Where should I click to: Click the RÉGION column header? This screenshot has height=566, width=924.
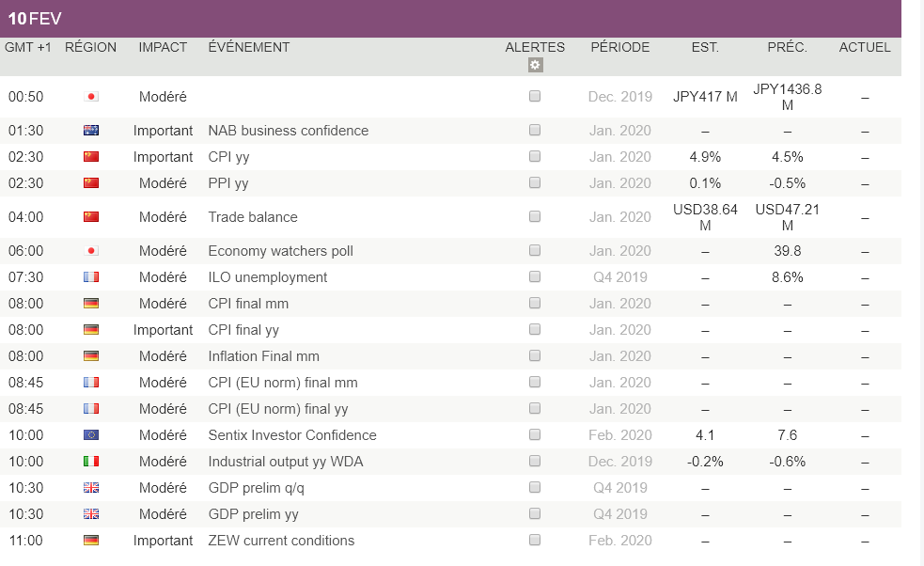click(90, 47)
